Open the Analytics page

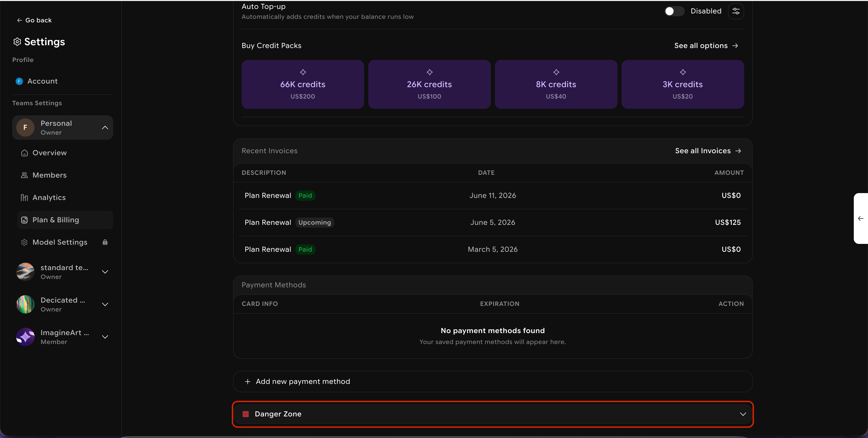click(x=65, y=198)
